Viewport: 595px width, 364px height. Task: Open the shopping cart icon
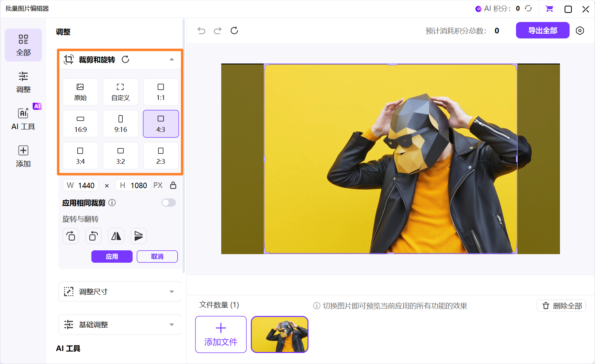click(x=549, y=9)
